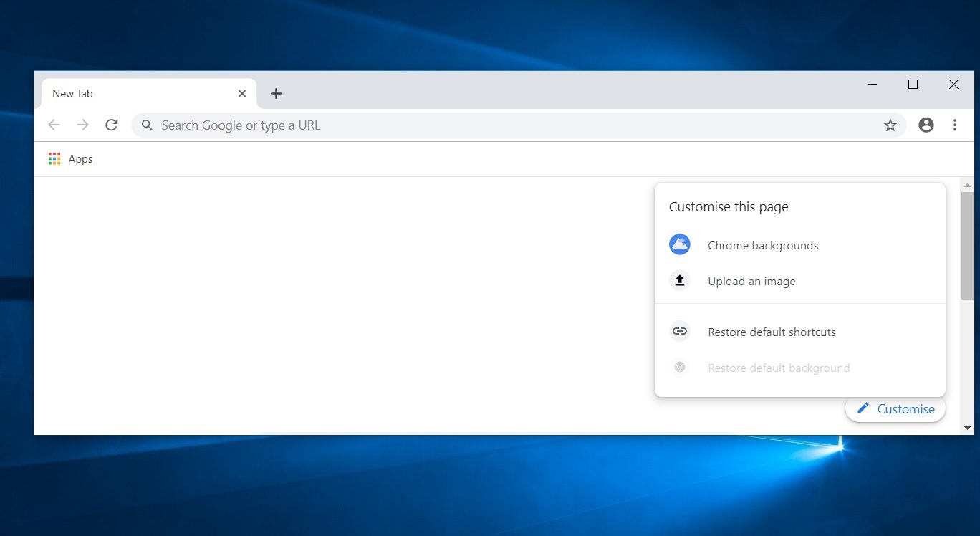Click the Customise button label
This screenshot has height=536, width=980.
tap(906, 409)
